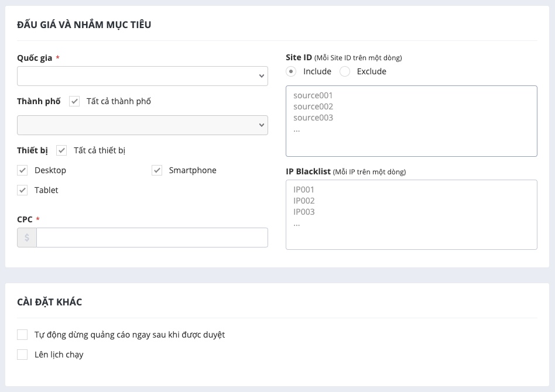Click into the CPC amount field

point(152,238)
